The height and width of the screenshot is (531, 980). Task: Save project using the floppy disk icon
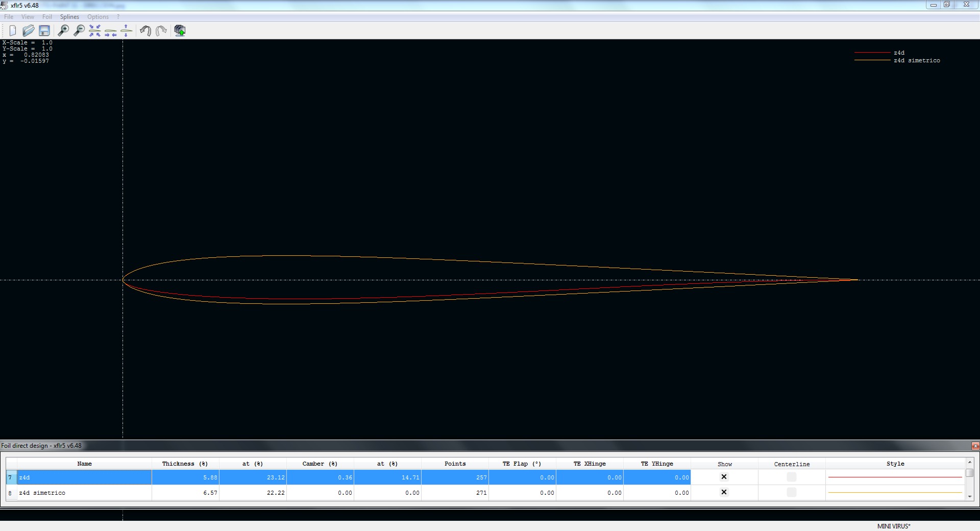click(x=44, y=31)
